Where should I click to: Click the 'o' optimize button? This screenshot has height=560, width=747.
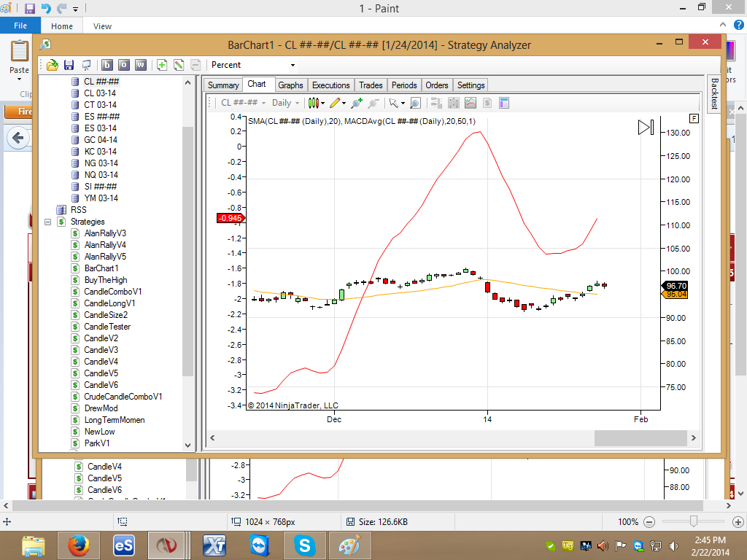pos(124,65)
